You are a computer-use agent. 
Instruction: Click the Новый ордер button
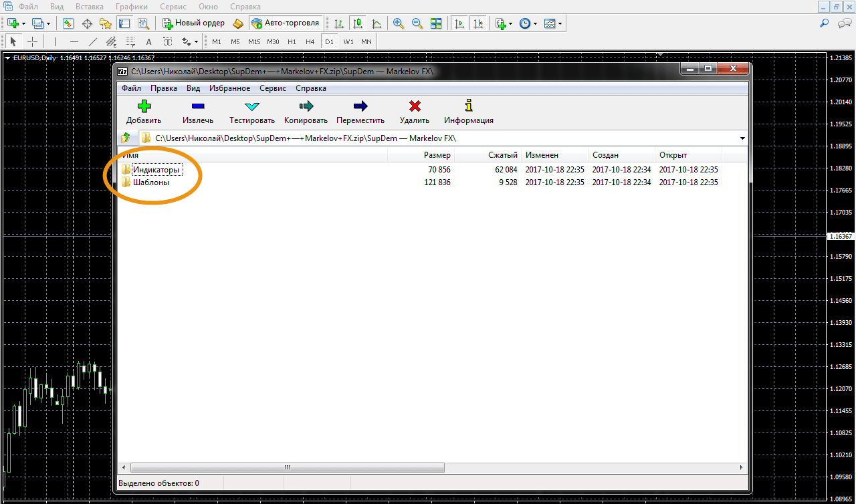(x=194, y=23)
